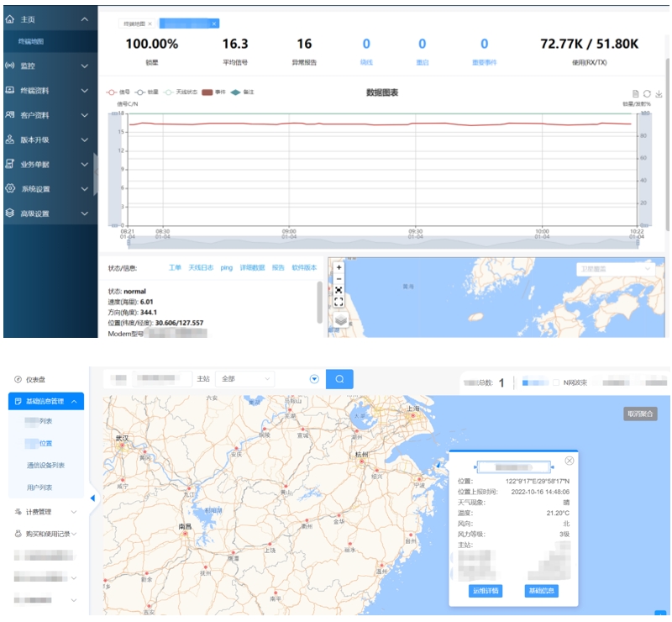Screen dimensions: 672x622
Task: Toggle the 信号 series in chart legend
Action: coord(118,92)
